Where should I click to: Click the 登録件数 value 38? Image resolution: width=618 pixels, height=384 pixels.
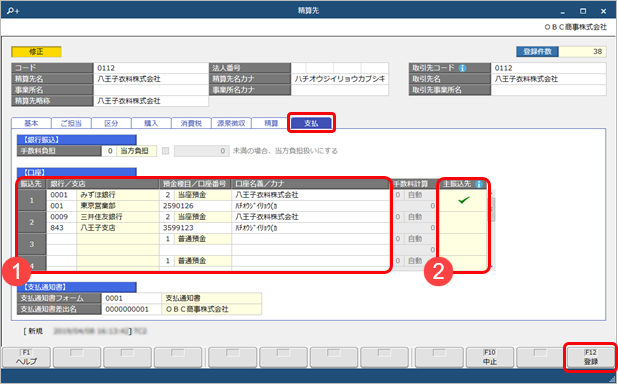(x=582, y=52)
